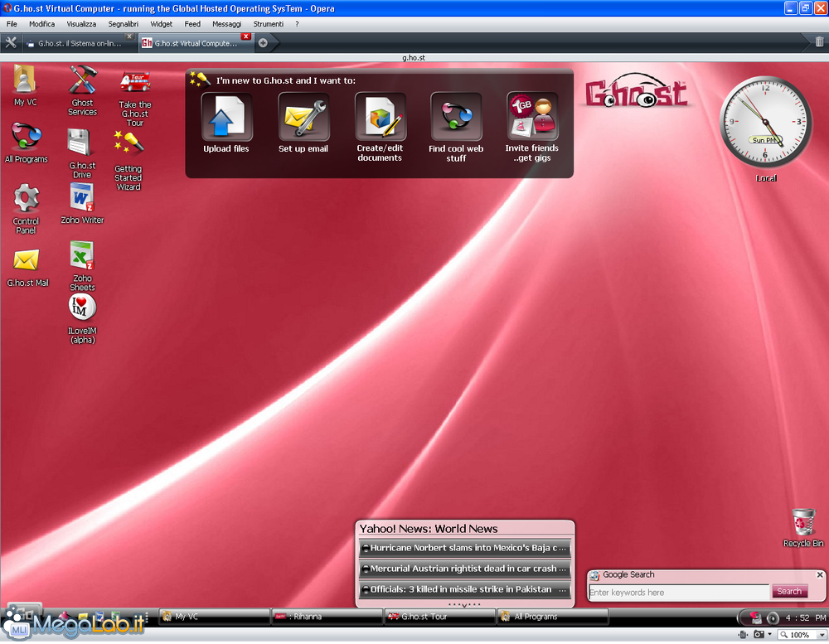829x644 pixels.
Task: Switch to the 'G.ho.st. il Sistema on-lin...' tab
Action: tap(80, 43)
